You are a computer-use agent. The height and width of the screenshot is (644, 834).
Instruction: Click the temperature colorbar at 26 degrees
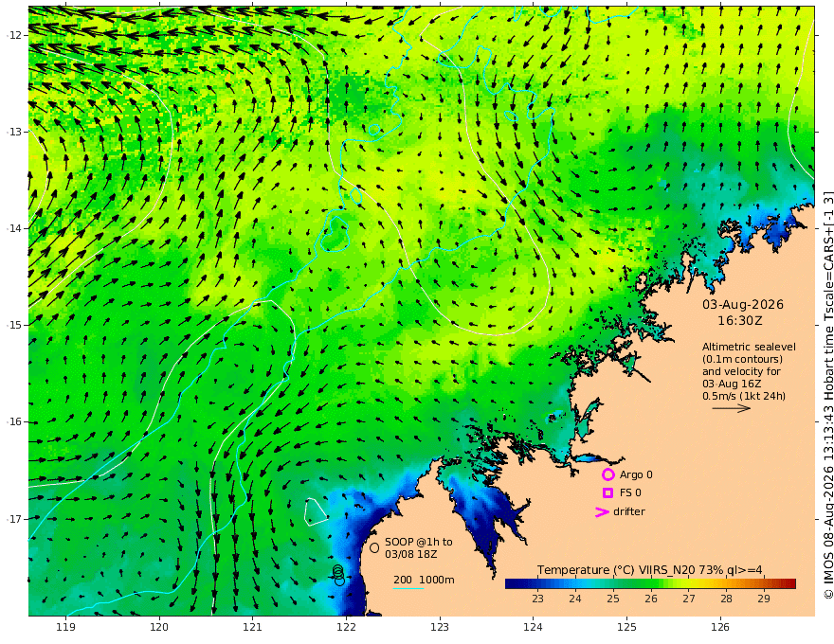(x=651, y=584)
